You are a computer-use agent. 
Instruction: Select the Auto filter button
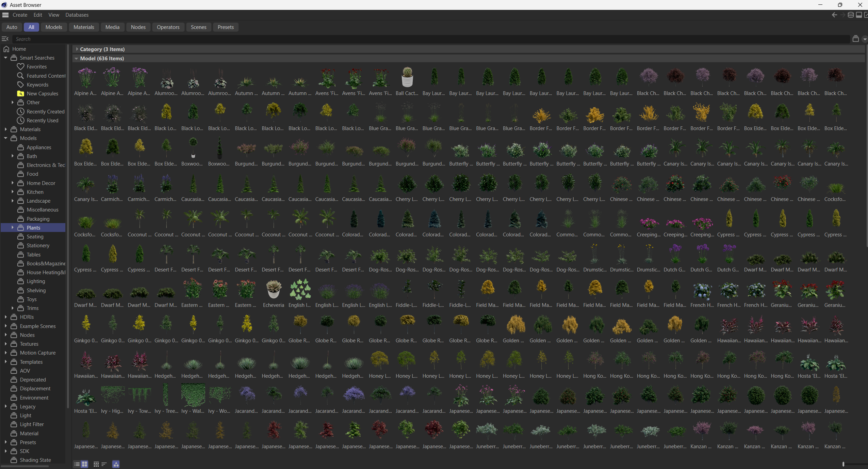[x=12, y=27]
